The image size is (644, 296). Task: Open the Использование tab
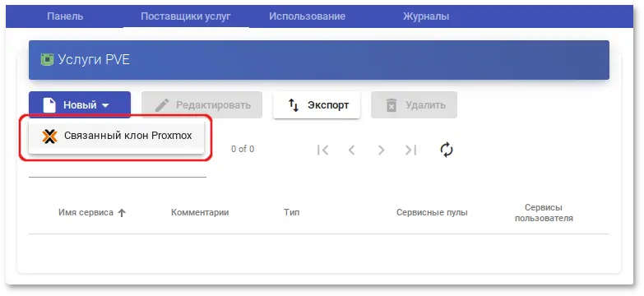307,16
